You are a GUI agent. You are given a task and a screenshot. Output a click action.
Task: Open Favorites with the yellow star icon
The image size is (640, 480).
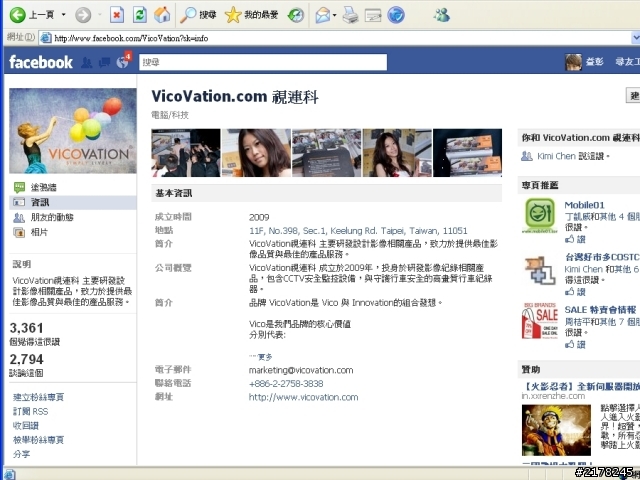pyautogui.click(x=251, y=15)
